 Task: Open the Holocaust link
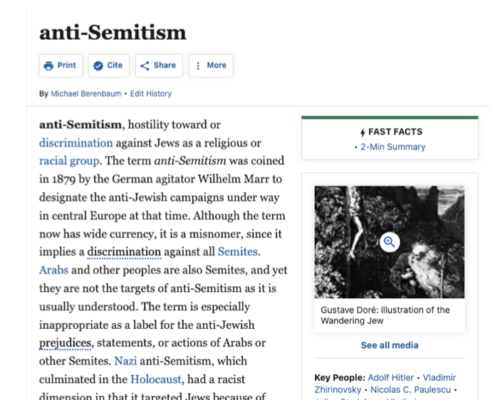pyautogui.click(x=156, y=379)
